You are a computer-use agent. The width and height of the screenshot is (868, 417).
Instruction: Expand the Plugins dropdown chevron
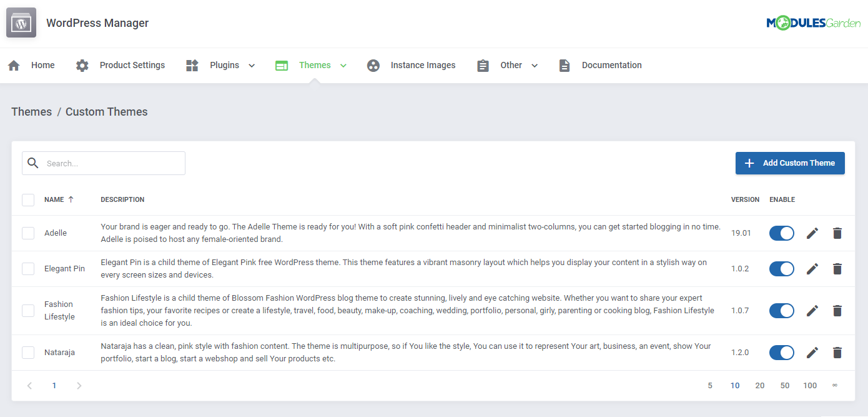click(252, 65)
